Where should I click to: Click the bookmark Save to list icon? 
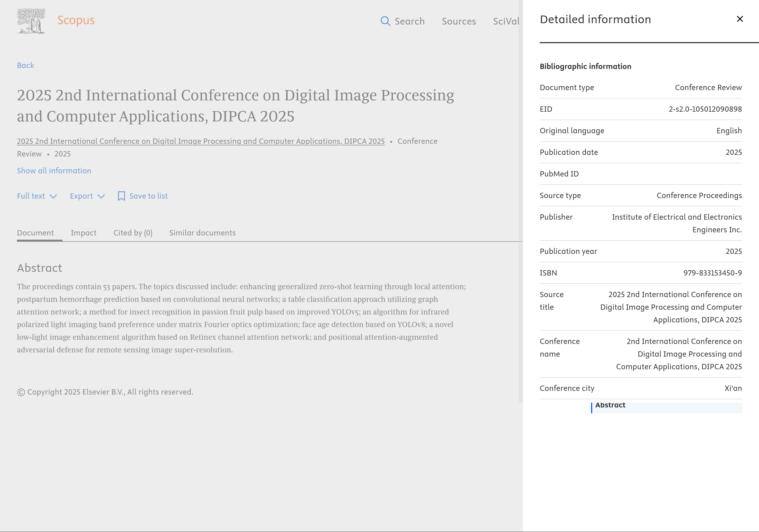click(x=121, y=196)
